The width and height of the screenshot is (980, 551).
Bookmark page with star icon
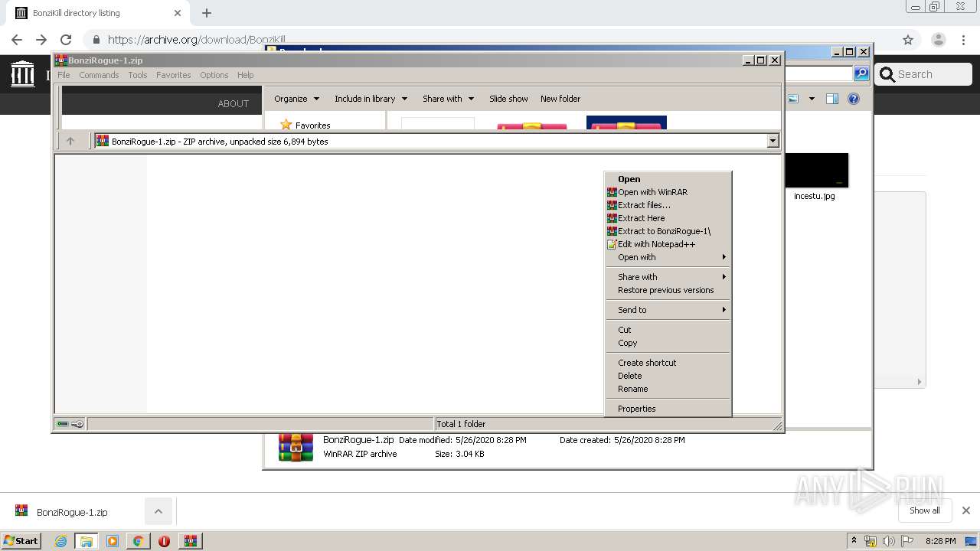(x=908, y=40)
